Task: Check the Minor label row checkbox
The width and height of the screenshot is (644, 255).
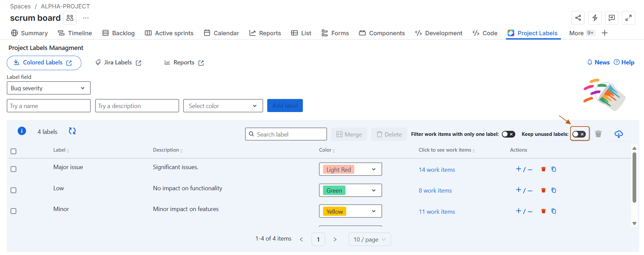Action: 13,211
